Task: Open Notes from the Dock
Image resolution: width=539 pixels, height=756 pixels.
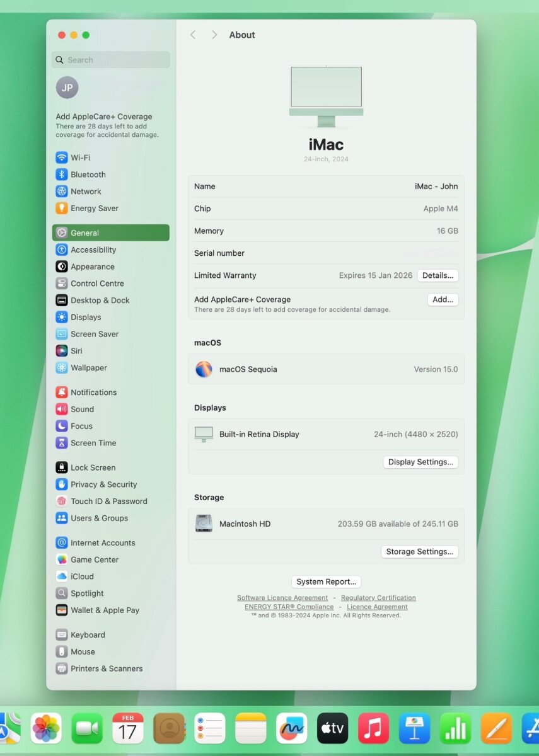Action: pyautogui.click(x=251, y=728)
